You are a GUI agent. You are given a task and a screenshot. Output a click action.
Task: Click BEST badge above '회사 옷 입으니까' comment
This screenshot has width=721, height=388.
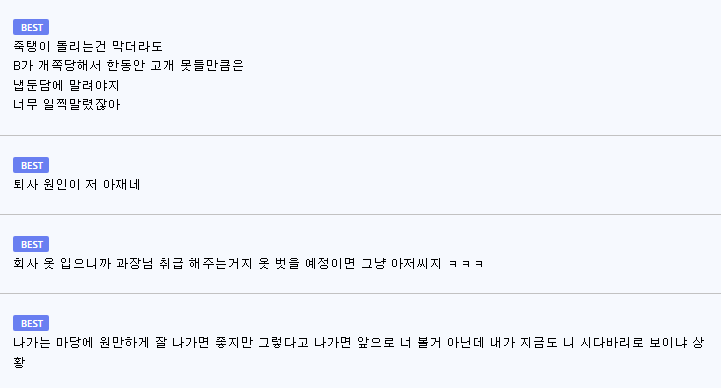[x=31, y=244]
